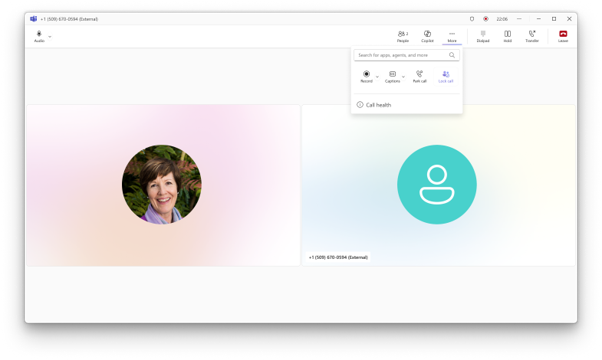The width and height of the screenshot is (602, 360).
Task: Turn on Captions
Action: pos(392,76)
